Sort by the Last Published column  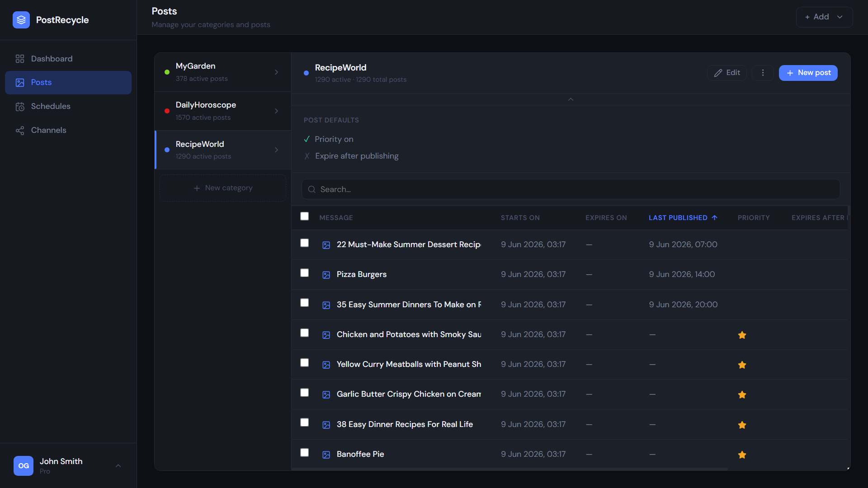[x=683, y=218]
